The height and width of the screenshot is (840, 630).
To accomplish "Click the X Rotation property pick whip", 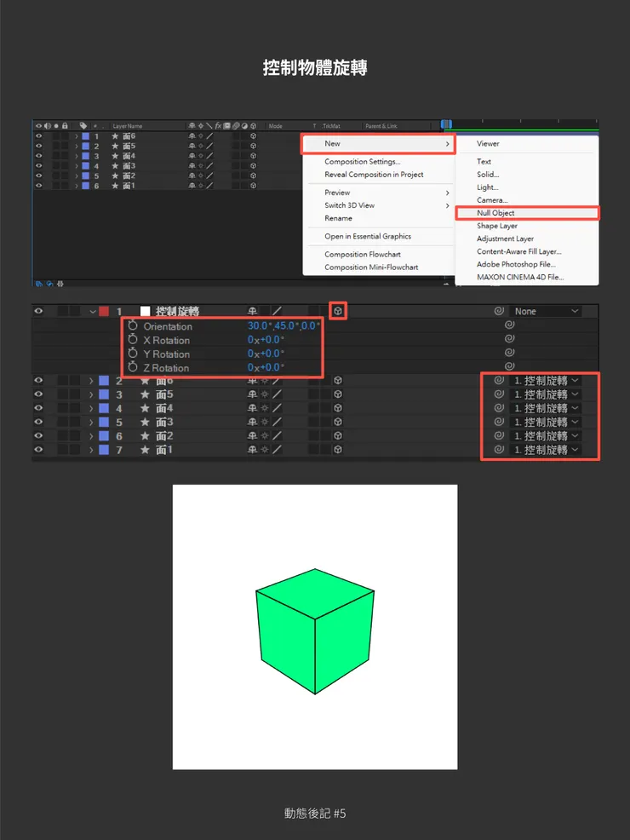I will (x=510, y=338).
